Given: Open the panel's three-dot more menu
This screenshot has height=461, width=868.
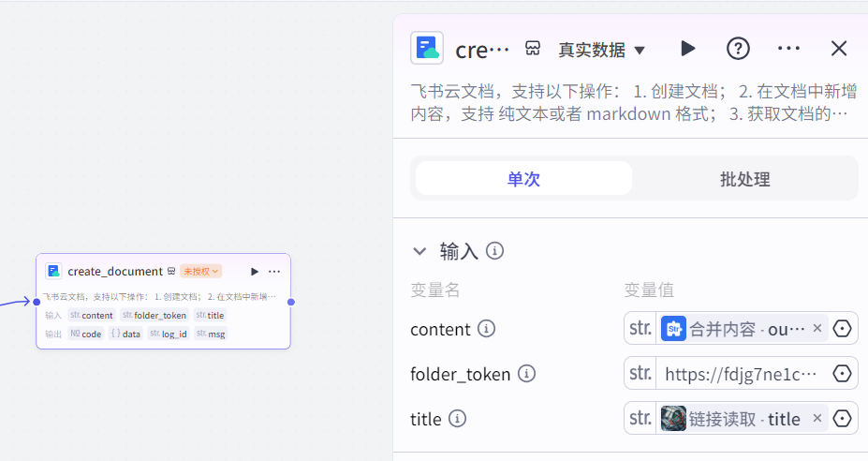Looking at the screenshot, I should click(788, 49).
